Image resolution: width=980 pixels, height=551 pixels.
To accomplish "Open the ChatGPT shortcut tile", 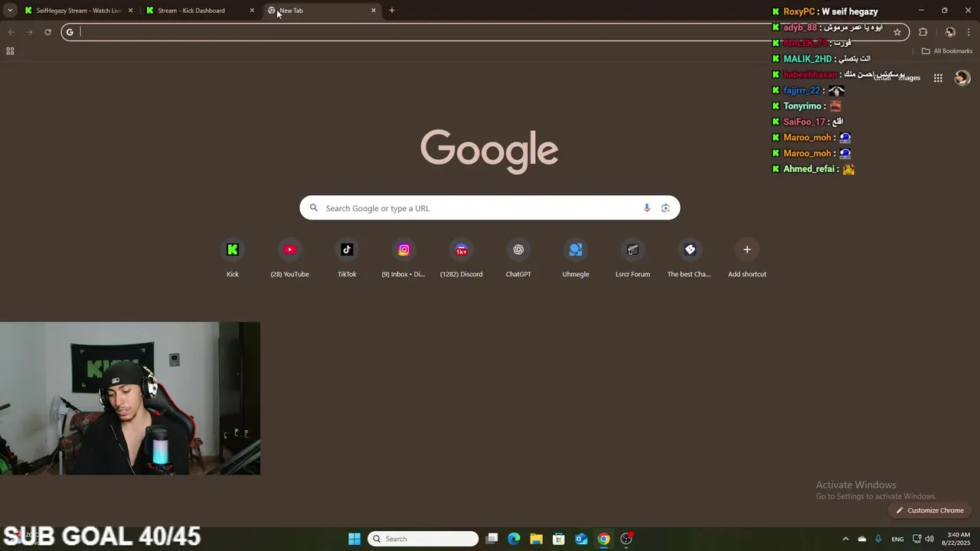I will coord(518,259).
